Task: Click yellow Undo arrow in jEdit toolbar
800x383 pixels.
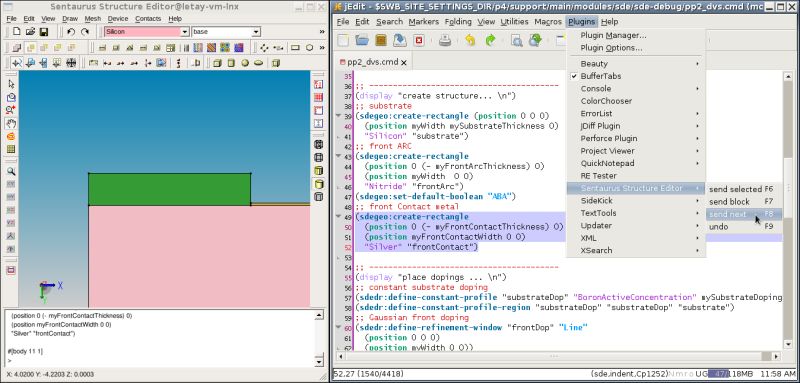Action: 470,40
